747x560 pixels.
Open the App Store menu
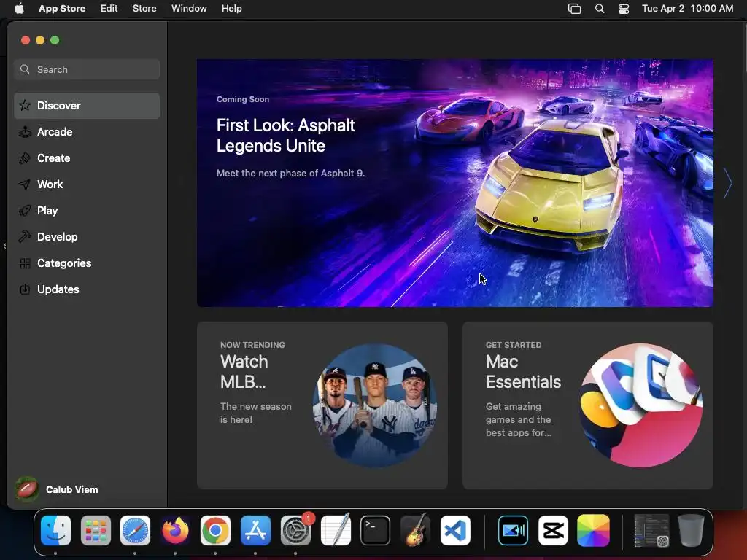(x=62, y=9)
